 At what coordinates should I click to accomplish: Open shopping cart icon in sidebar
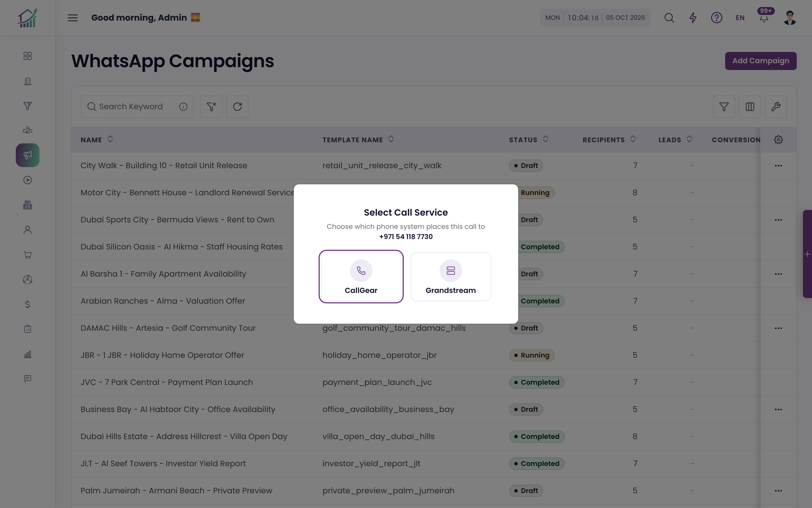[28, 255]
